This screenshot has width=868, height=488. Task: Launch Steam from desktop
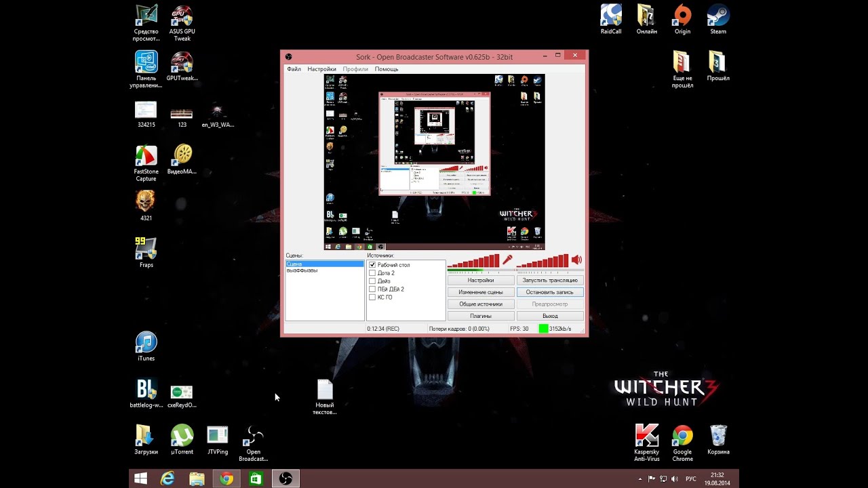pyautogui.click(x=718, y=19)
